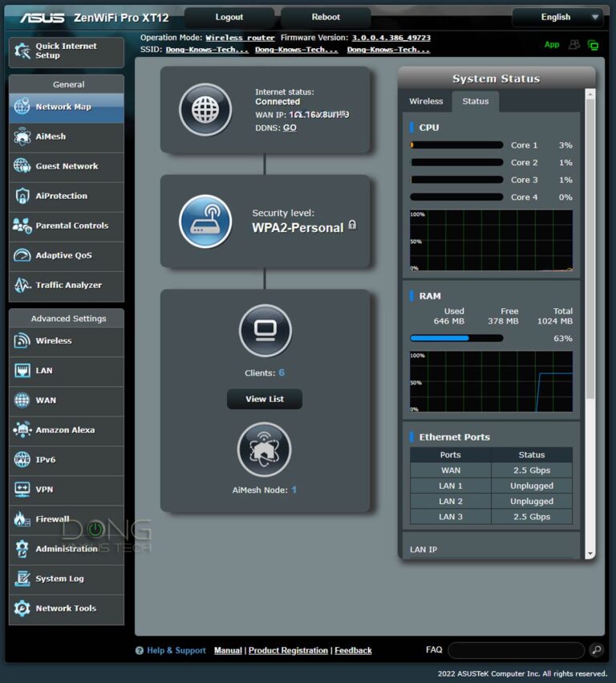This screenshot has height=683, width=616.
Task: Click the Logout button
Action: [x=229, y=17]
